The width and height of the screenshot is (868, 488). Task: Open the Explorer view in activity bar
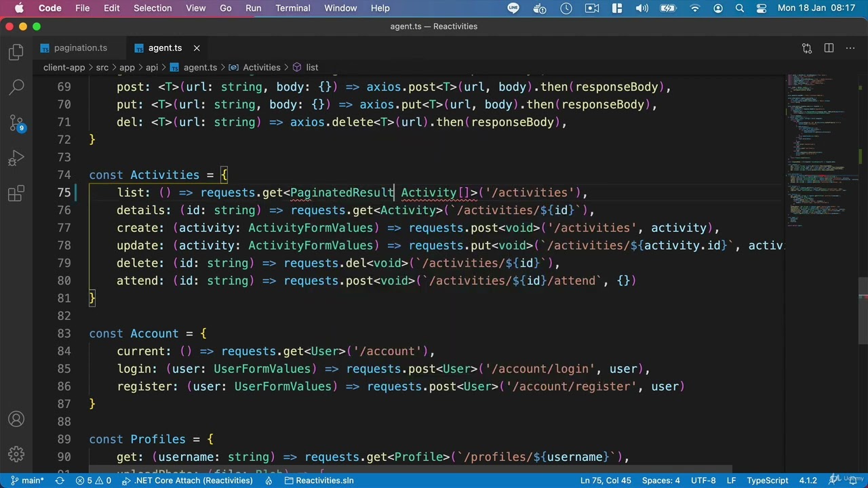[x=16, y=52]
